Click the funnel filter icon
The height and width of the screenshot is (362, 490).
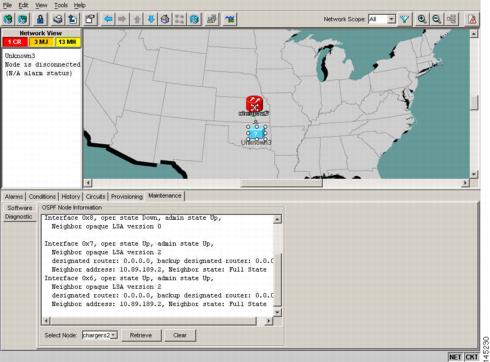tap(405, 19)
